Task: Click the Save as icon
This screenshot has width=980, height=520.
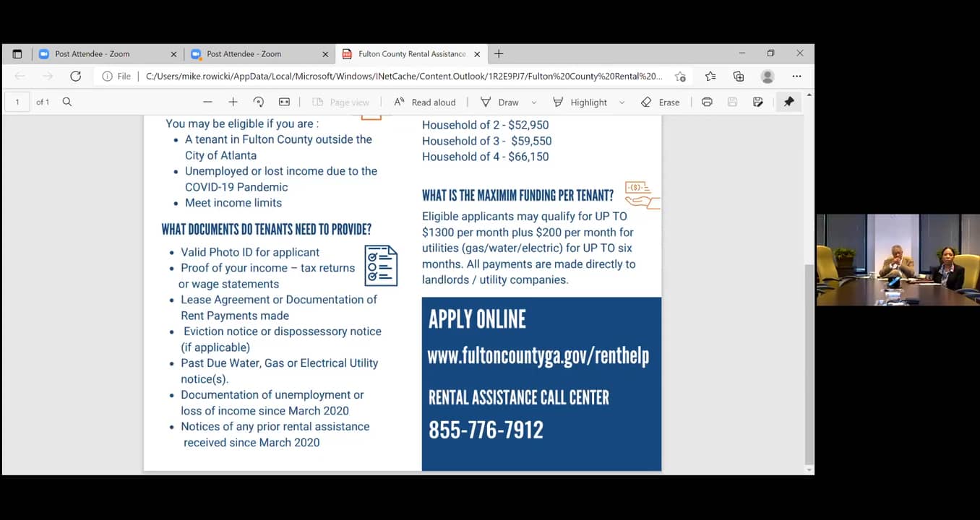Action: click(758, 102)
